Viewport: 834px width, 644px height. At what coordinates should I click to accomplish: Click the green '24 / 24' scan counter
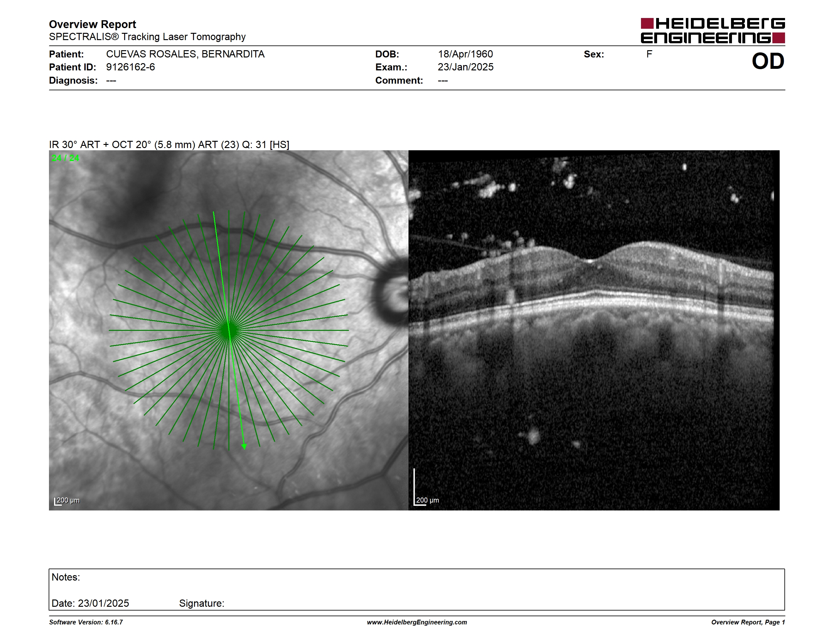65,158
